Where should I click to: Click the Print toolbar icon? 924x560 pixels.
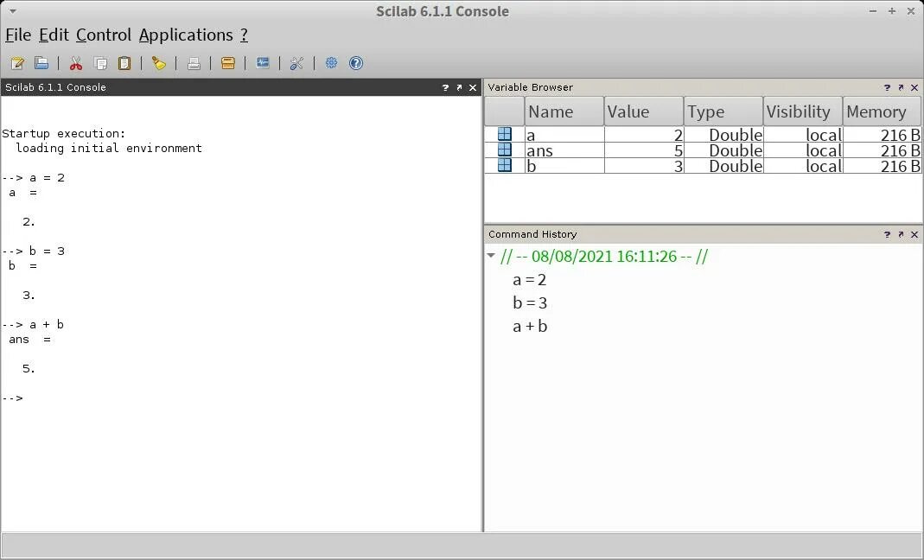click(x=194, y=63)
